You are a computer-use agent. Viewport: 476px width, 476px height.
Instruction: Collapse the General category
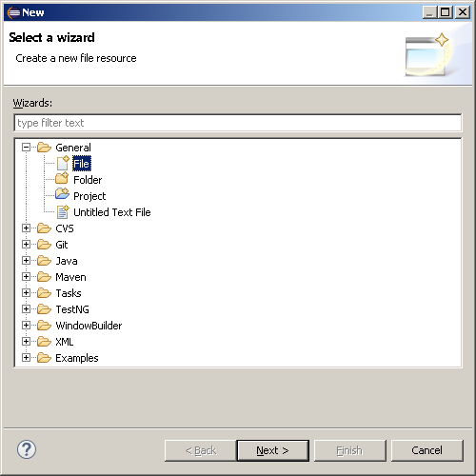click(26, 148)
